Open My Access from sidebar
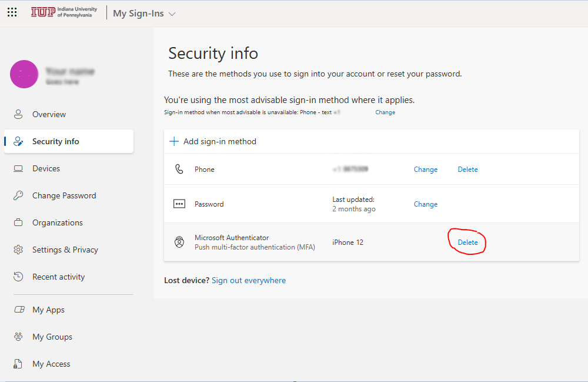 (51, 364)
